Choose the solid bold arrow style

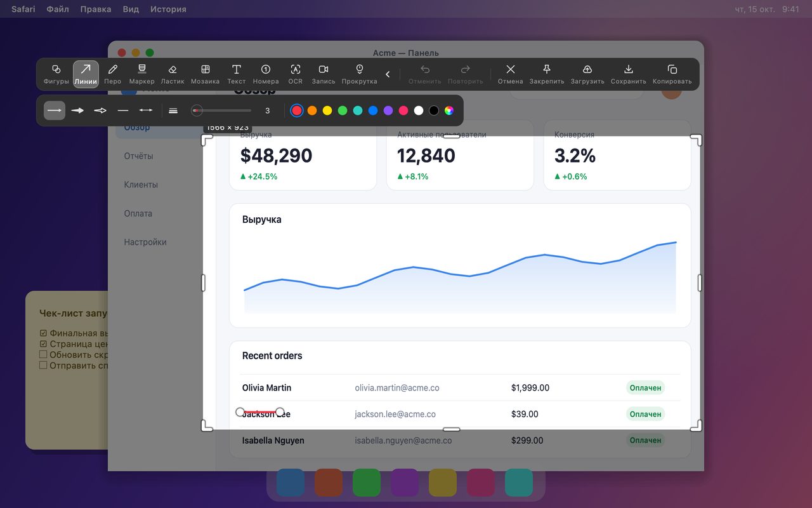pyautogui.click(x=77, y=110)
